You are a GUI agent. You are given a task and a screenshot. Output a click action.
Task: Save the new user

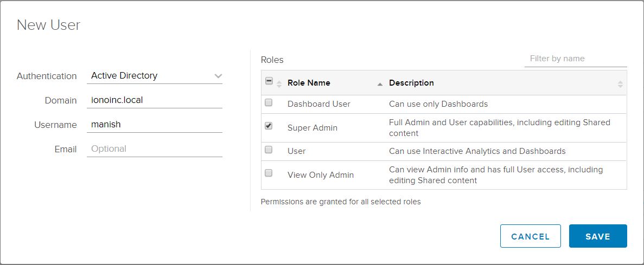click(x=597, y=236)
